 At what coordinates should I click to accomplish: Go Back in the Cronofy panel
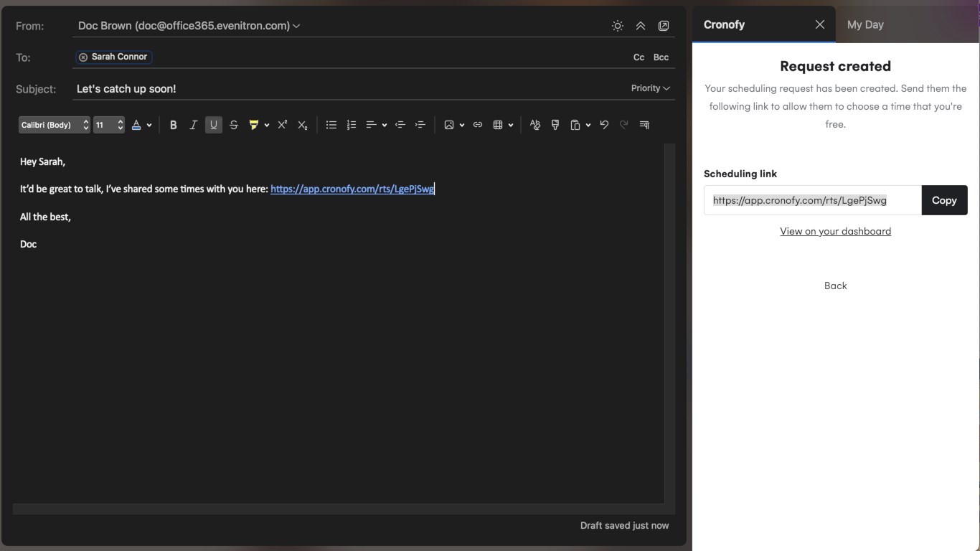click(836, 286)
